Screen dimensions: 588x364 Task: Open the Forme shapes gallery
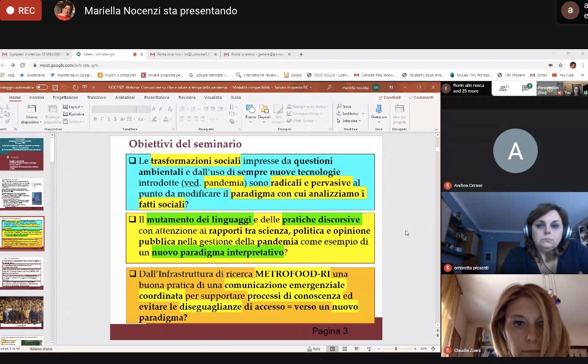(x=250, y=113)
